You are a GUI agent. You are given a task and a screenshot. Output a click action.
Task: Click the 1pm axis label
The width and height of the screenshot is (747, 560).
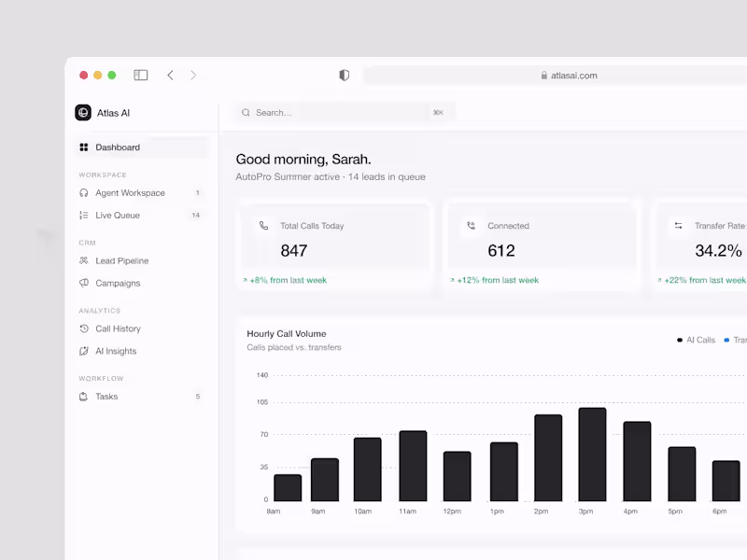(x=497, y=511)
